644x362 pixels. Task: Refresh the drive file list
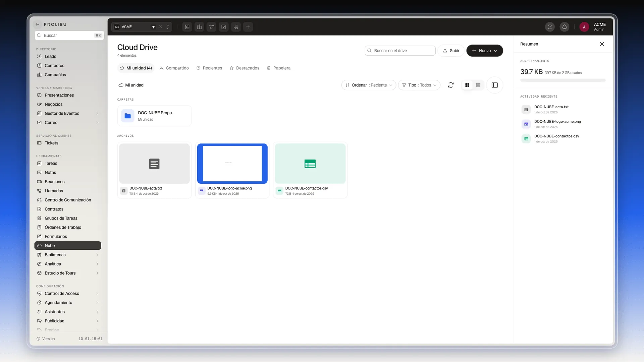coord(451,85)
